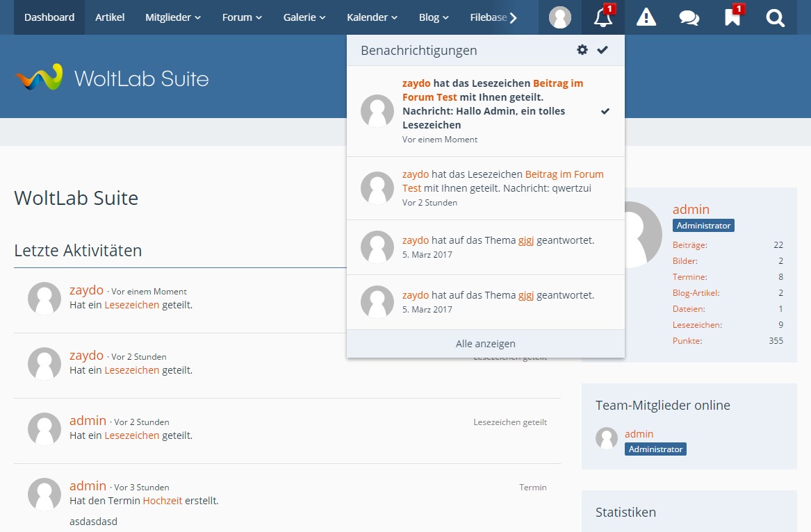
Task: Click the user avatar in top bar
Action: point(560,17)
